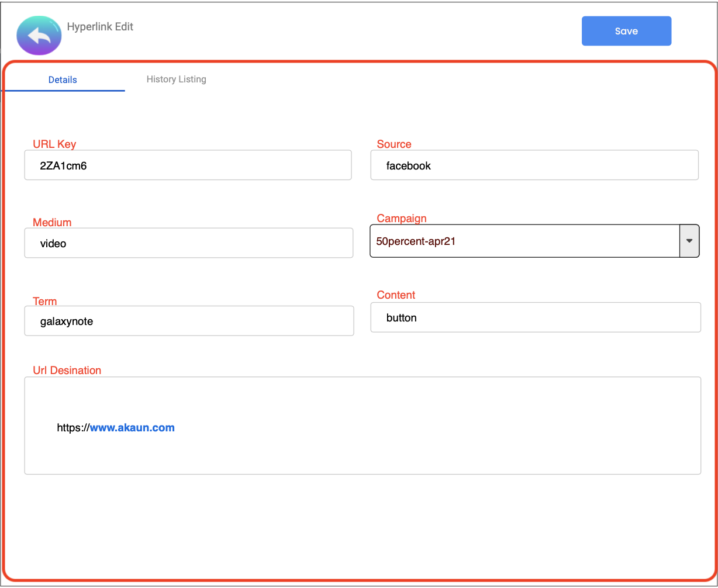718x588 pixels.
Task: Expand the Campaign dropdown arrow
Action: (689, 241)
